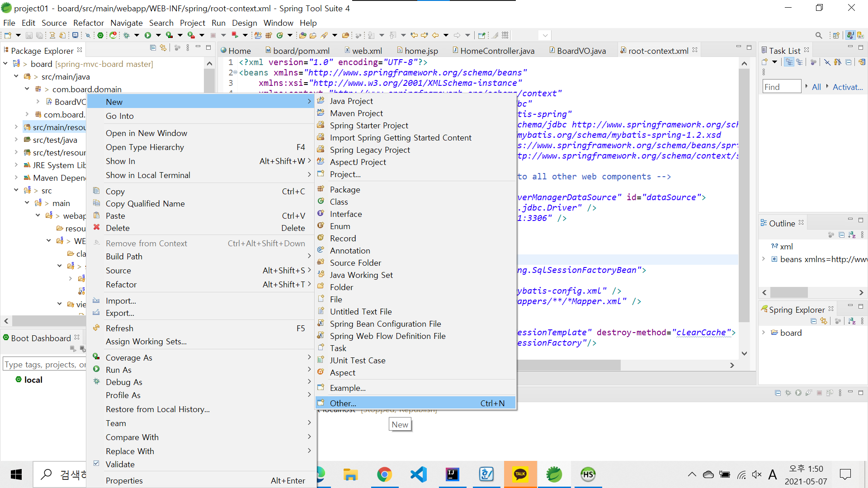Screen dimensions: 868x488
Task: Click the Task List Find input field
Action: (781, 87)
